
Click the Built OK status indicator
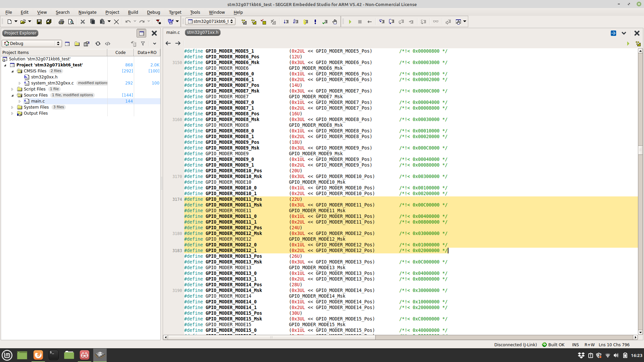553,345
